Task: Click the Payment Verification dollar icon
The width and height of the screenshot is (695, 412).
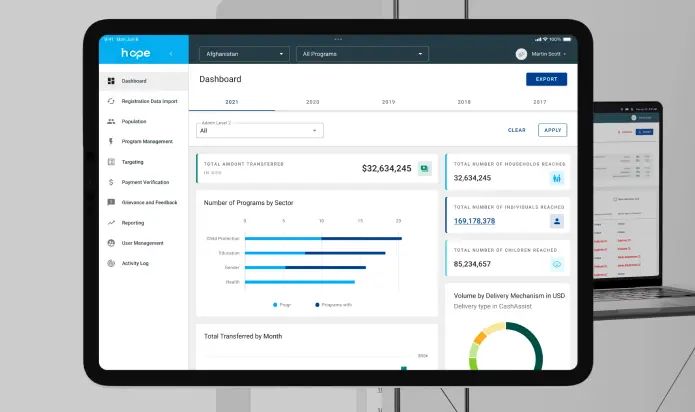Action: pyautogui.click(x=110, y=182)
